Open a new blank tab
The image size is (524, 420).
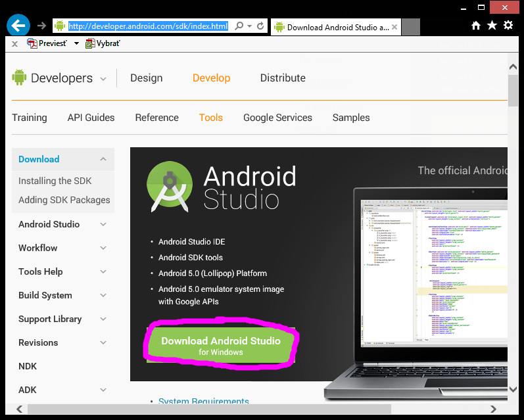pos(411,27)
